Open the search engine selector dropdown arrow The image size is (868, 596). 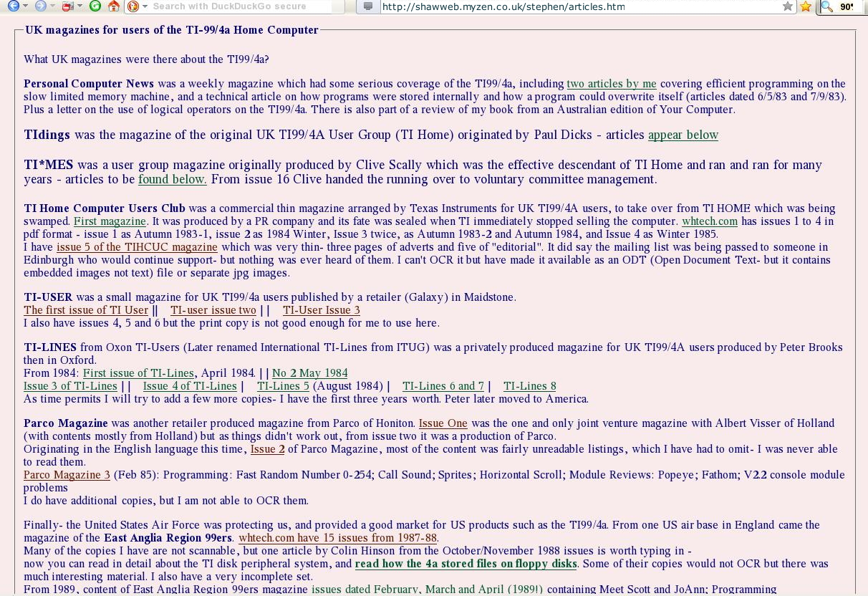144,6
